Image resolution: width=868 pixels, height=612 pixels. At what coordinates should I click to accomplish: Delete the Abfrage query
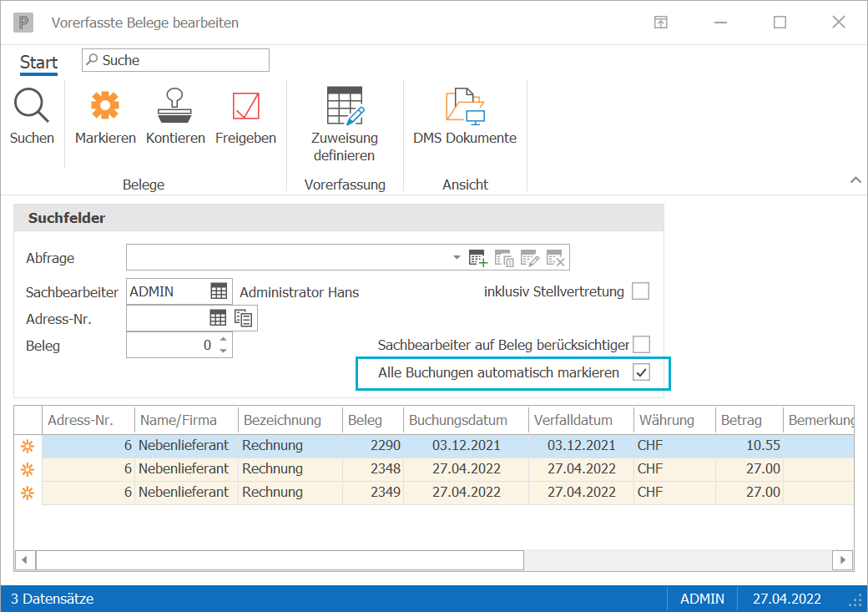pyautogui.click(x=555, y=258)
